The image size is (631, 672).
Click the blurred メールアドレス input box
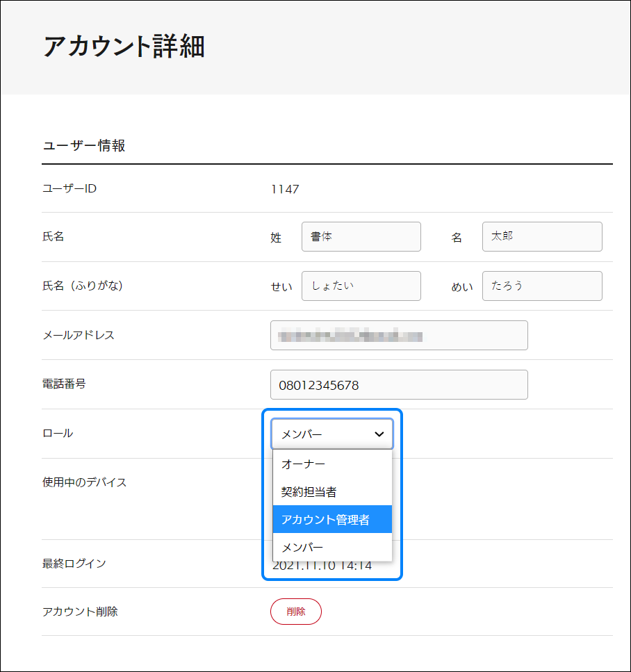(398, 336)
